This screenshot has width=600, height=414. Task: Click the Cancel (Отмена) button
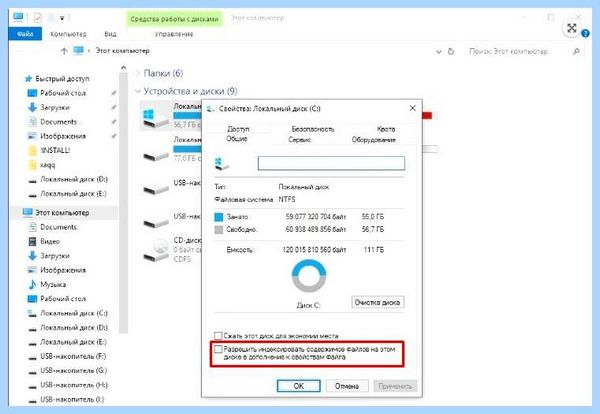[x=347, y=386]
